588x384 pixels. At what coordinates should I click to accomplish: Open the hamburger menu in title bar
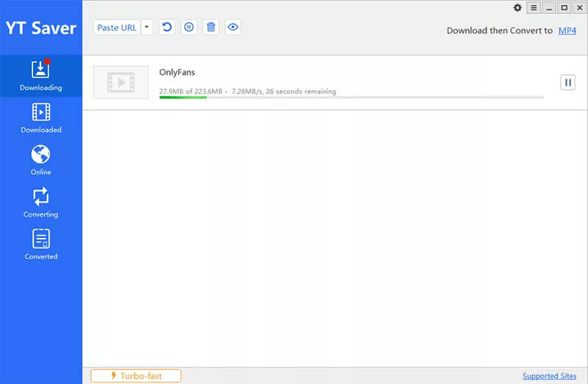coord(533,7)
